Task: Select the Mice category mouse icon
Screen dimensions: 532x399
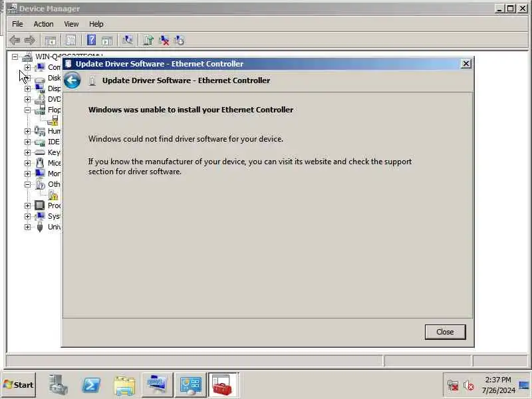Action: click(40, 163)
